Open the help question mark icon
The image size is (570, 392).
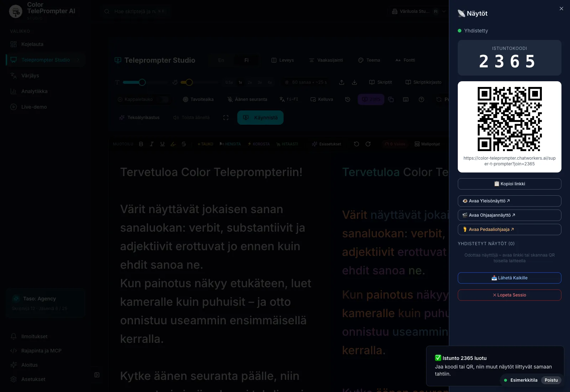coord(421,99)
